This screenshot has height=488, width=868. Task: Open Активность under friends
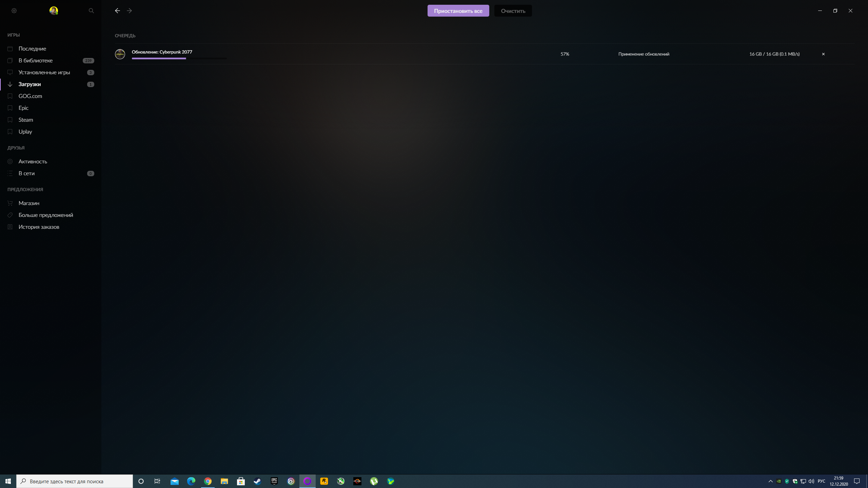[33, 161]
